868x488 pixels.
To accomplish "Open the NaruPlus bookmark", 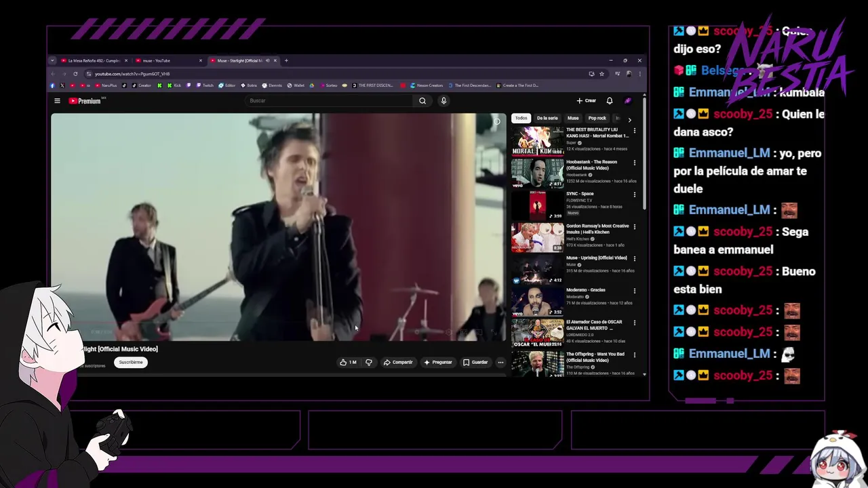I will 106,85.
